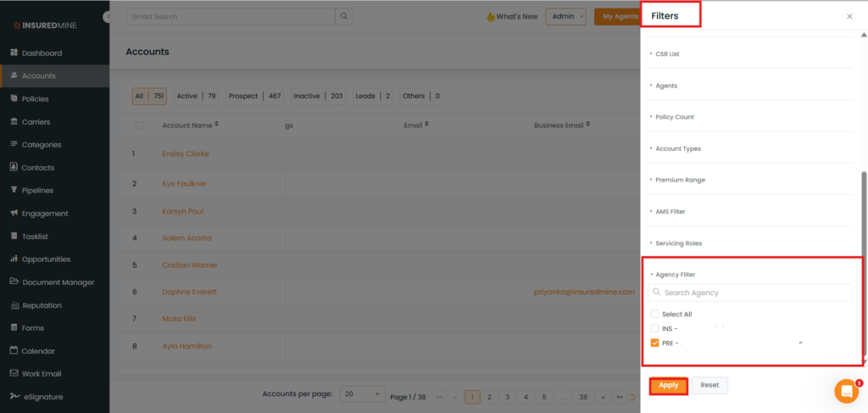Click the Engagement megaphone icon
This screenshot has height=413, width=868.
click(14, 213)
